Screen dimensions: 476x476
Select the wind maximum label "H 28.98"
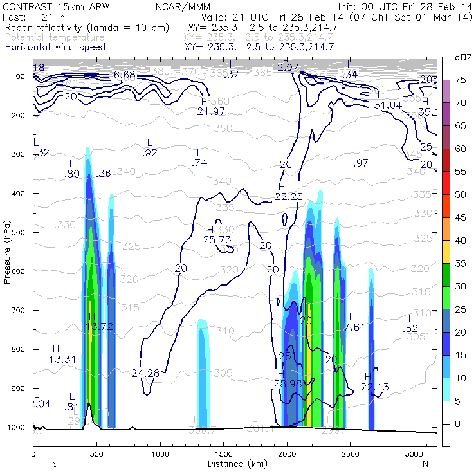(x=288, y=379)
